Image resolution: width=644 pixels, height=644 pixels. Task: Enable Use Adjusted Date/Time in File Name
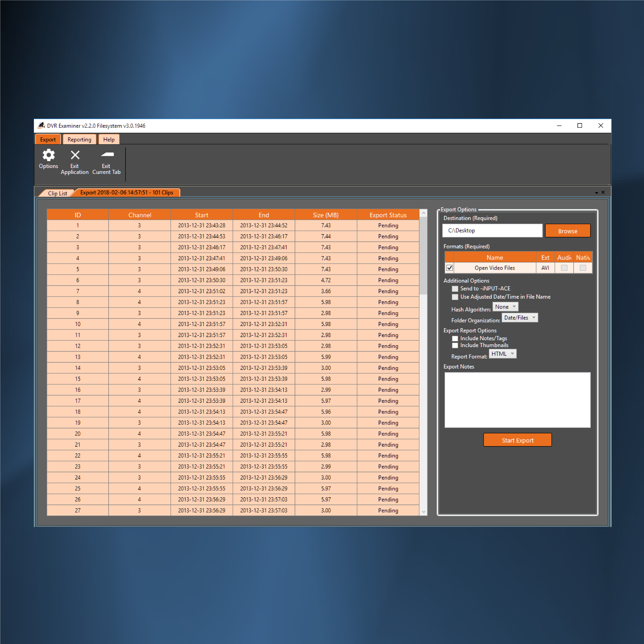pyautogui.click(x=455, y=297)
